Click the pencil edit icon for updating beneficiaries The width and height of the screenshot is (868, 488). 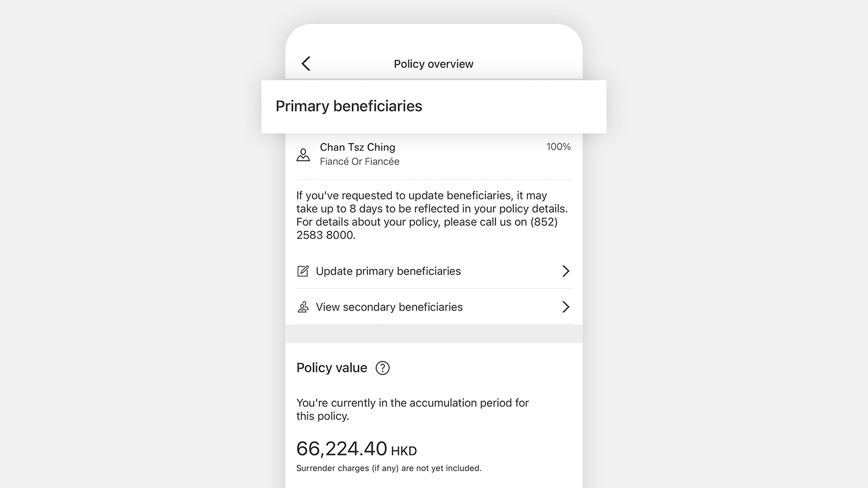point(303,271)
